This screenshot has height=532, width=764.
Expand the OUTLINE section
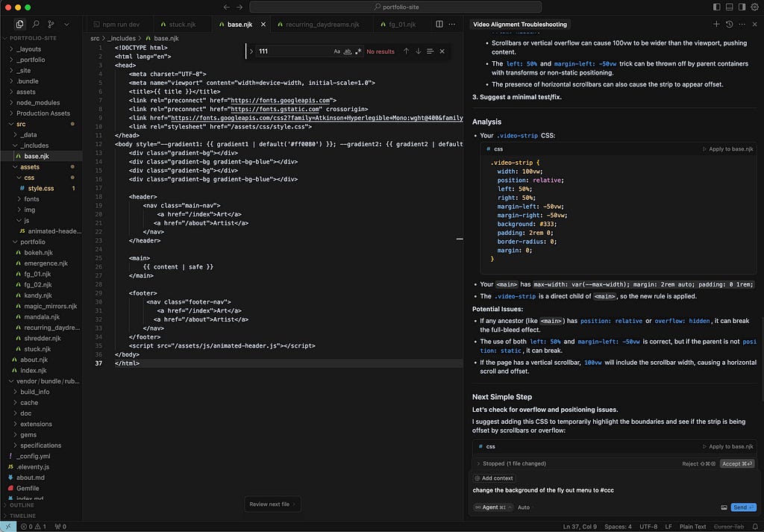point(41,505)
